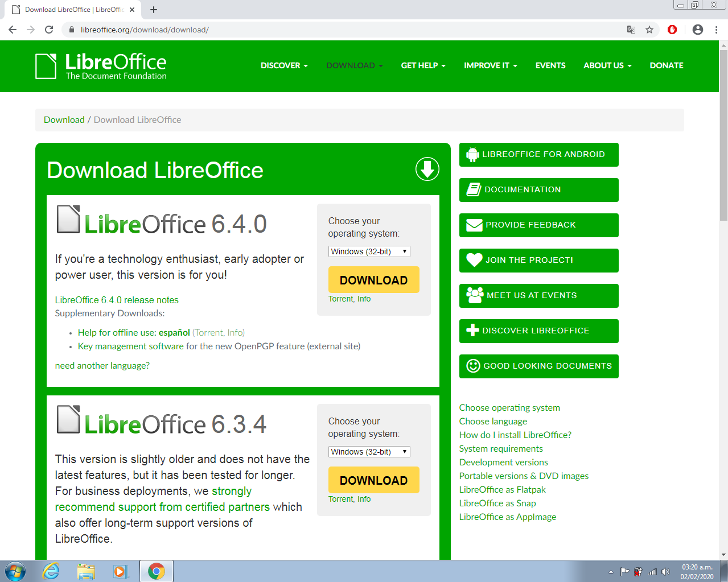Open Key management software link
This screenshot has height=582, width=728.
pyautogui.click(x=131, y=346)
